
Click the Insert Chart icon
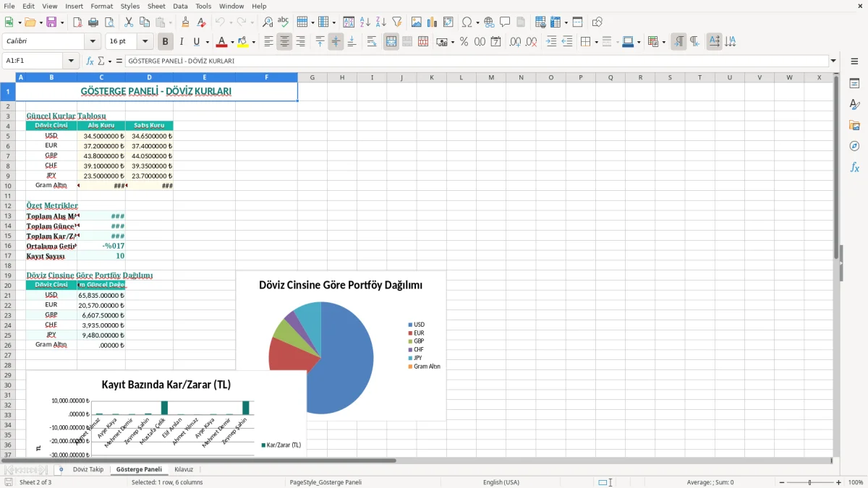click(x=433, y=22)
